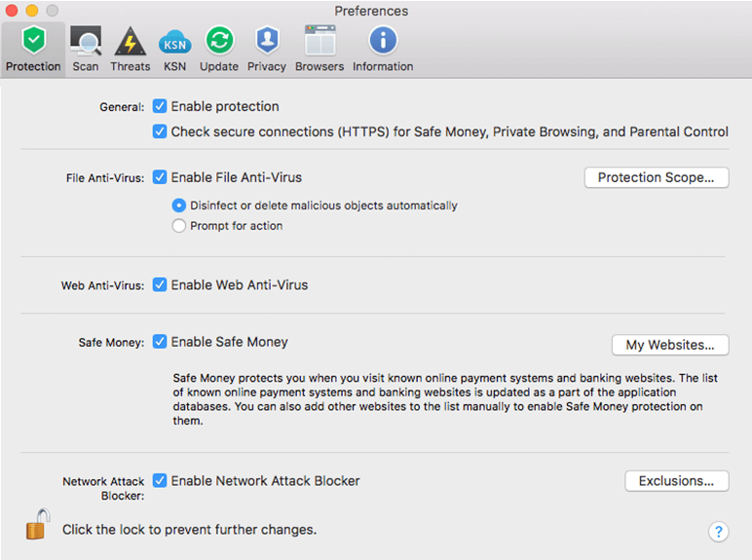Click the Web Anti-Virus: section label
The height and width of the screenshot is (560, 752).
pyautogui.click(x=102, y=285)
